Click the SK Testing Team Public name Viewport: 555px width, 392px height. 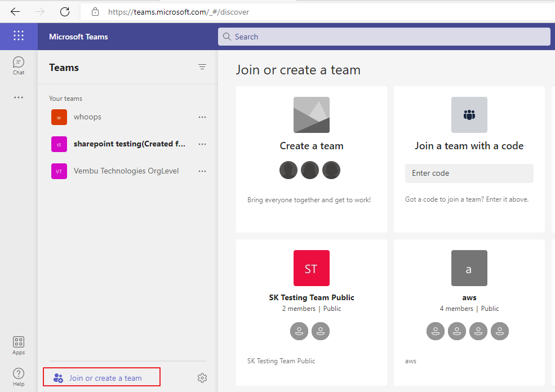tap(312, 297)
